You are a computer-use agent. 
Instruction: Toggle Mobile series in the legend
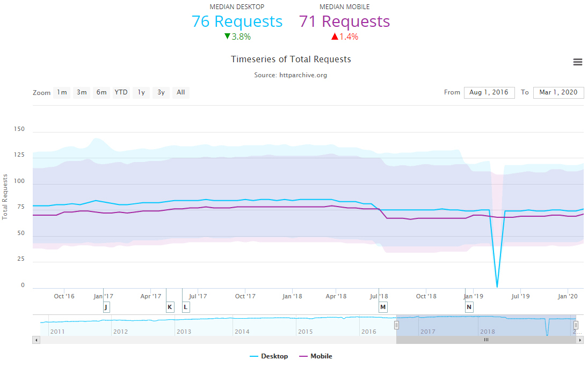316,356
